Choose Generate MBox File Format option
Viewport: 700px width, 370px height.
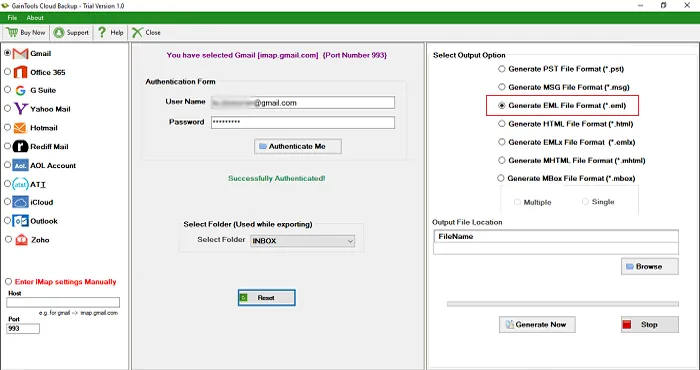coord(501,178)
